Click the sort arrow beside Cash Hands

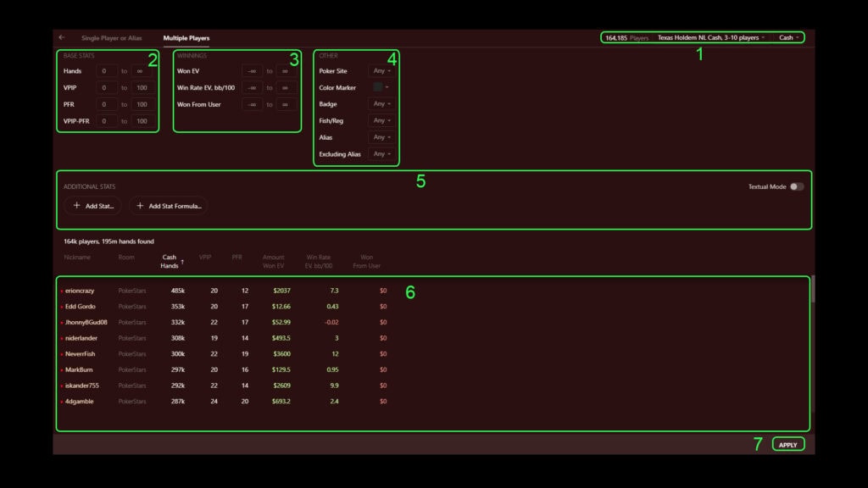182,262
